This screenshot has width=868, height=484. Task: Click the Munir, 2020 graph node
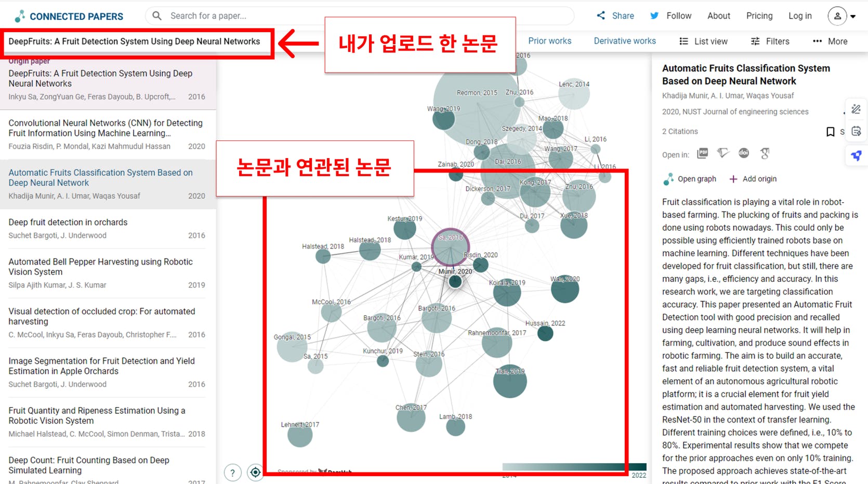click(455, 281)
